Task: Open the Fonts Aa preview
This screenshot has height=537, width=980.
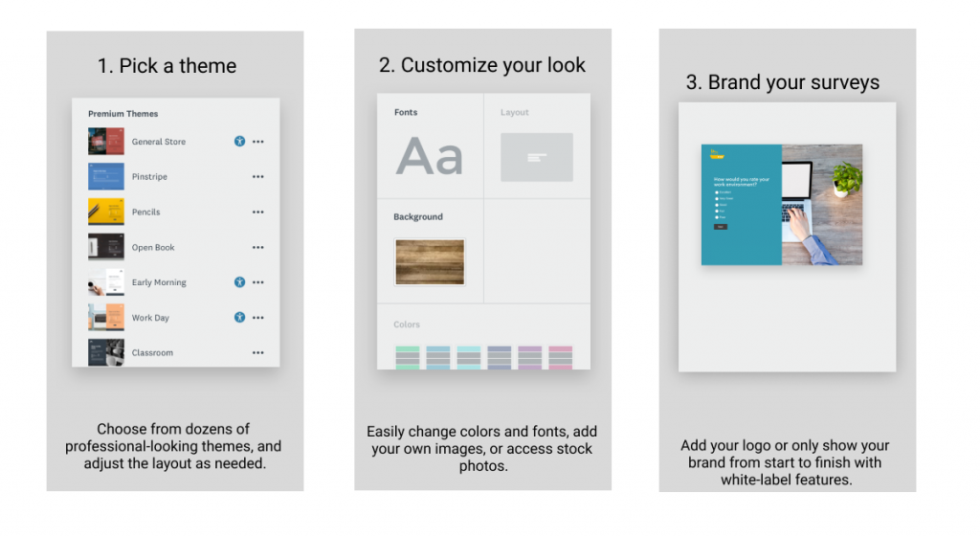Action: [x=430, y=156]
